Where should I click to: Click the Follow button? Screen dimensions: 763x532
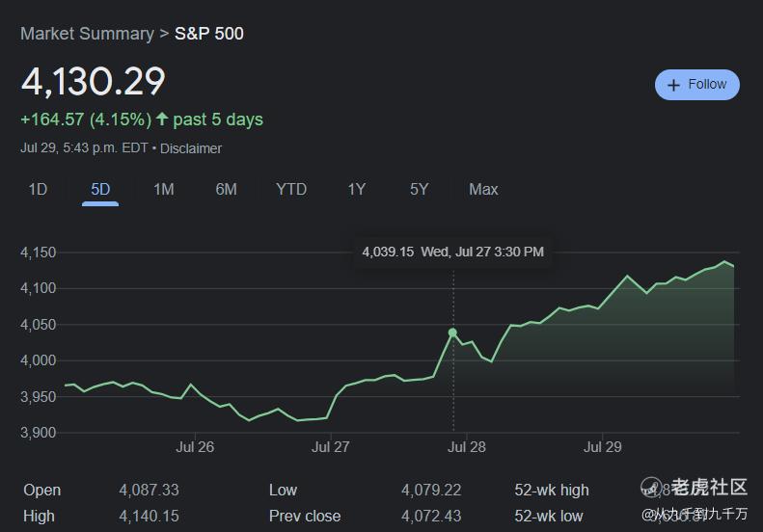(x=696, y=85)
